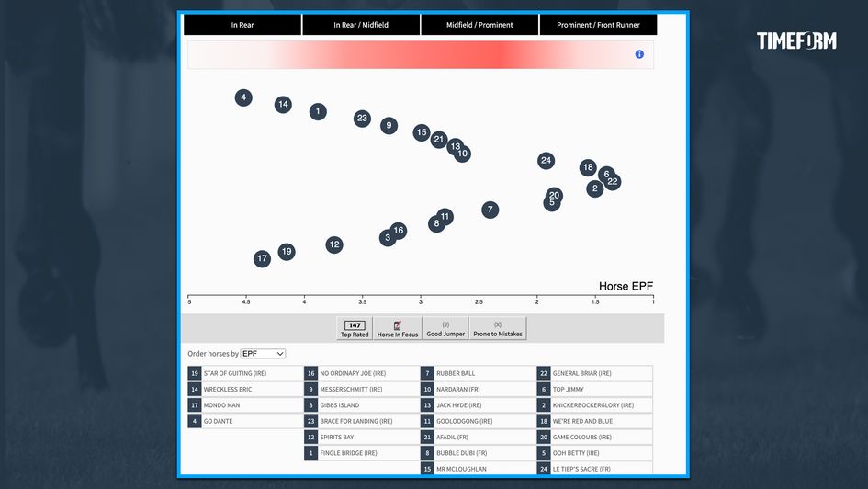Select horse marker number 4 on chart
The width and height of the screenshot is (868, 489).
[x=243, y=97]
